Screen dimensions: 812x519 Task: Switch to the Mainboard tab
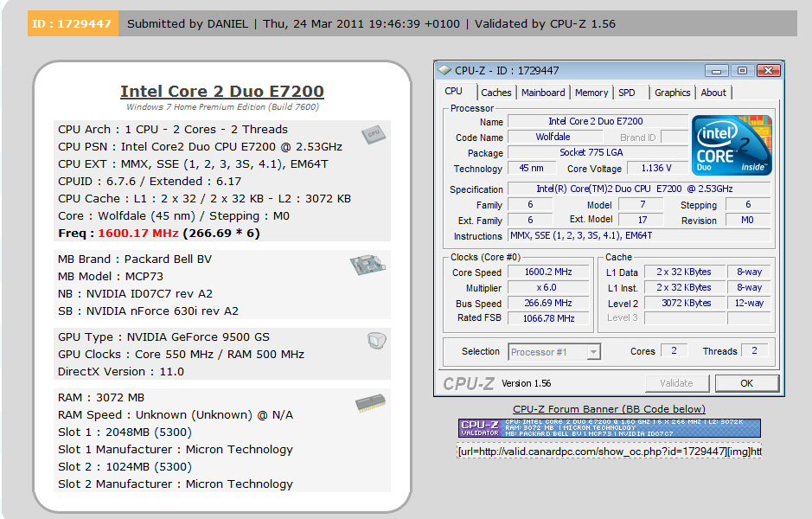543,93
